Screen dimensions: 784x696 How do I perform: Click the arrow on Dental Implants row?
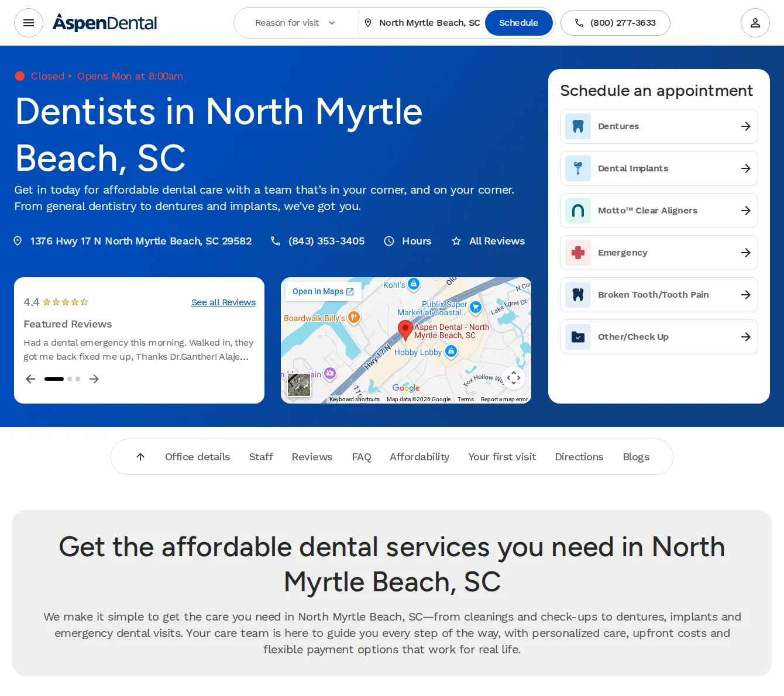click(746, 168)
